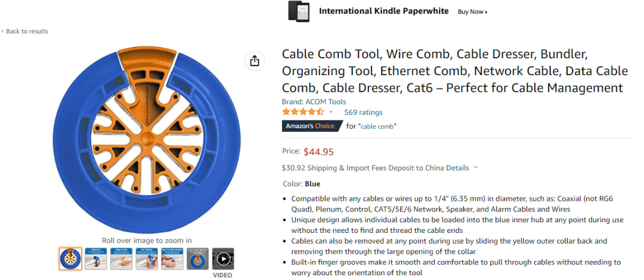Open the shipping Details link
The width and height of the screenshot is (644, 280).
457,168
